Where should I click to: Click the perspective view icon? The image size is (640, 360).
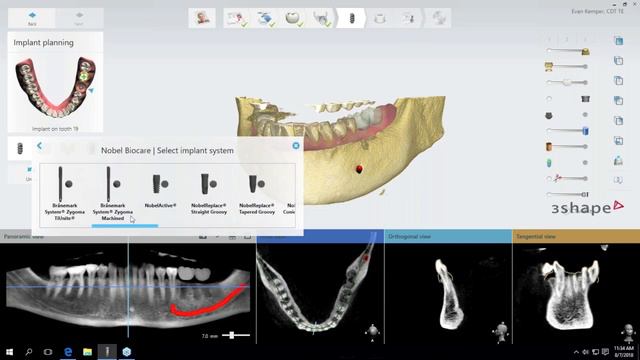tap(619, 160)
